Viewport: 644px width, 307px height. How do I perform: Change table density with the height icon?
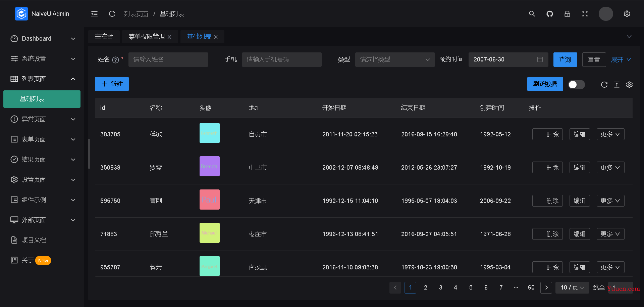(x=617, y=85)
